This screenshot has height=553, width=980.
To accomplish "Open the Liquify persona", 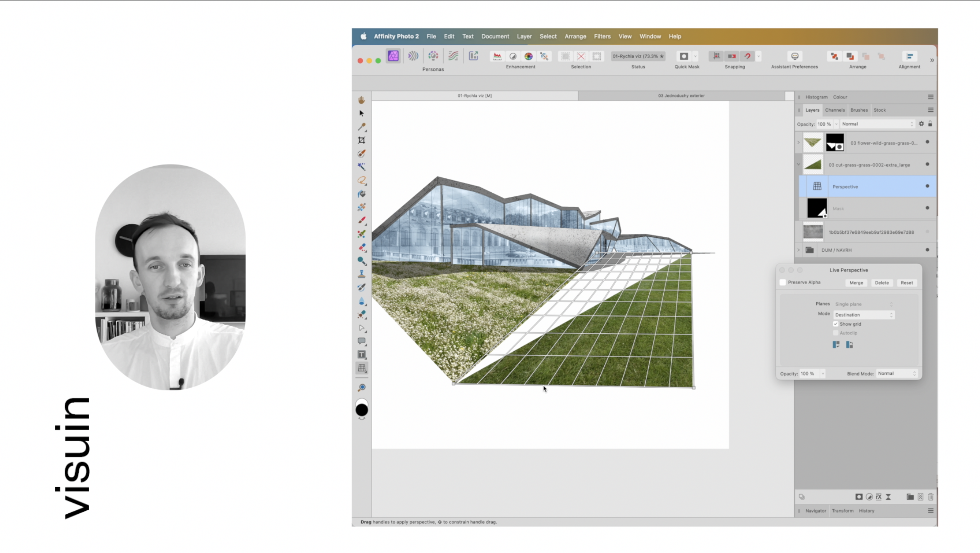I will pyautogui.click(x=413, y=56).
